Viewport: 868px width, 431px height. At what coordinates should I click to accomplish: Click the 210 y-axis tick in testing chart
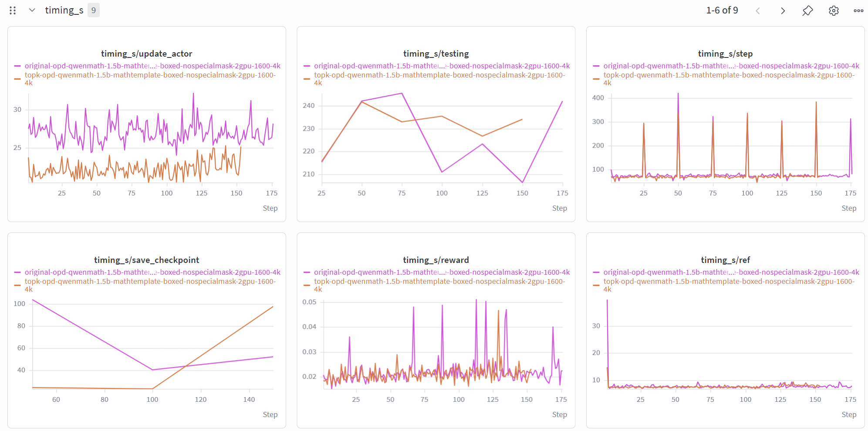(x=309, y=174)
